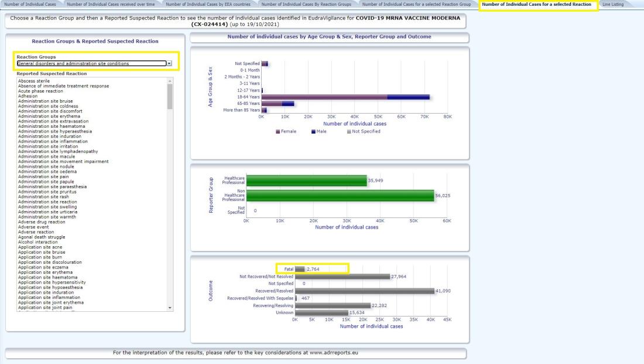644x364 pixels.
Task: Choose 'Administration site paraesthesia'
Action: [x=52, y=187]
